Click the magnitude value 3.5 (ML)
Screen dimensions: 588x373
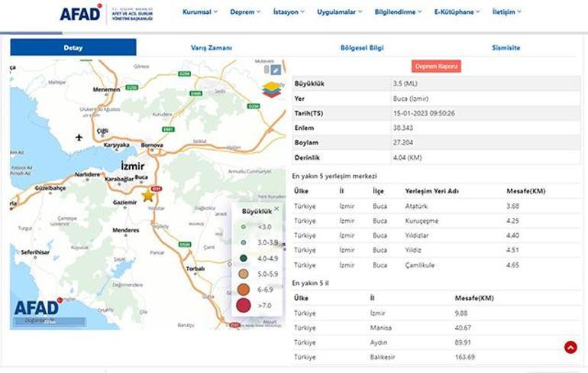[x=405, y=83]
